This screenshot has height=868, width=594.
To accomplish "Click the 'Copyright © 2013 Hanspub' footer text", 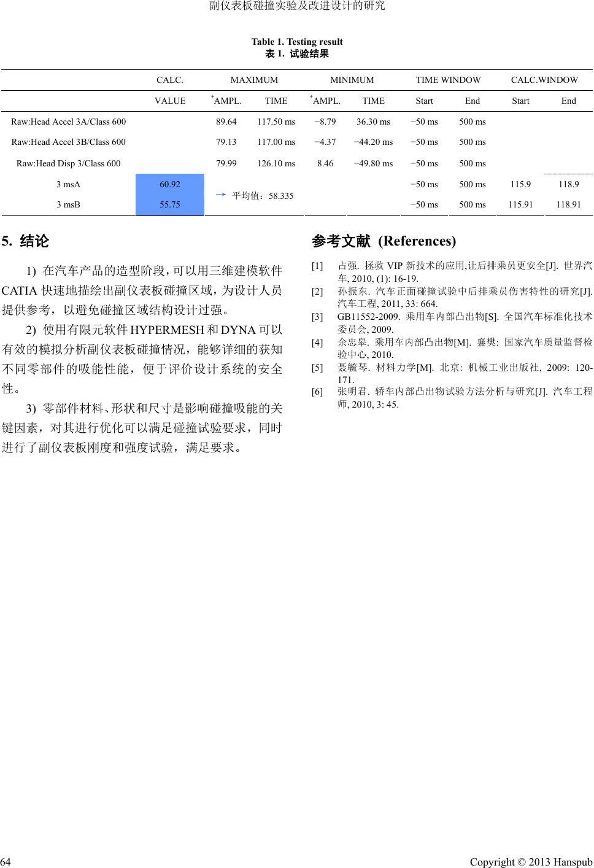I will pos(531,862).
